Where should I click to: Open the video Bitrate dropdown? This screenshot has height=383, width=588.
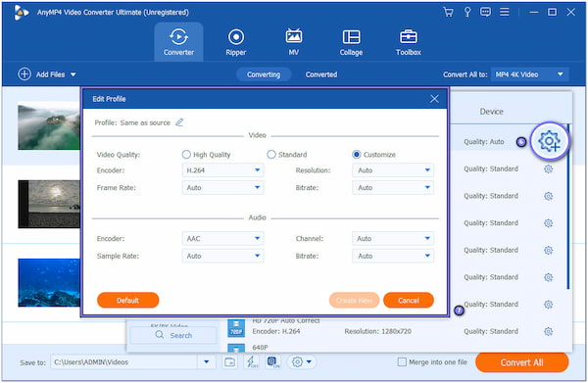pos(393,187)
